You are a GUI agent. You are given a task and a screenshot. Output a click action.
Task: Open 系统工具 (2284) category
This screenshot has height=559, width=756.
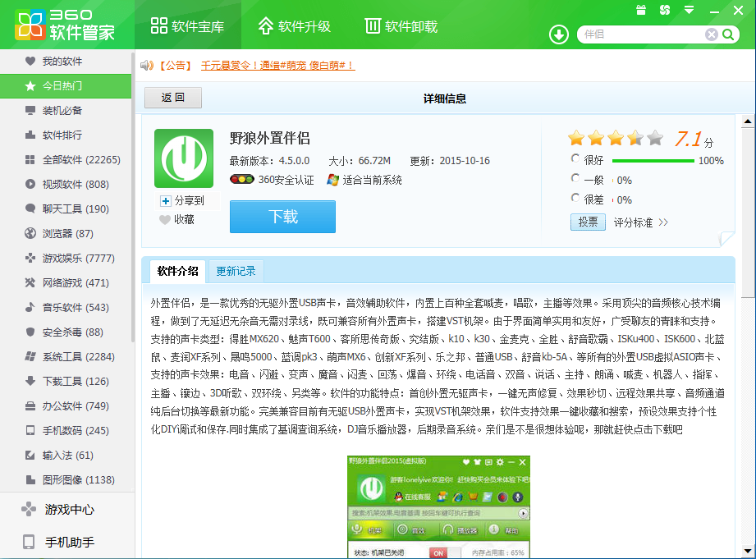(x=66, y=356)
